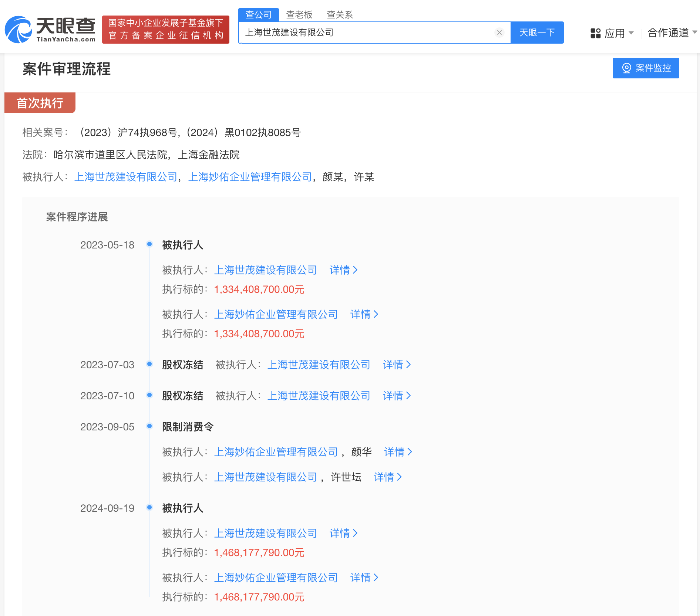This screenshot has height=616, width=700.
Task: Click the 首次执行 red tag
Action: click(x=40, y=103)
